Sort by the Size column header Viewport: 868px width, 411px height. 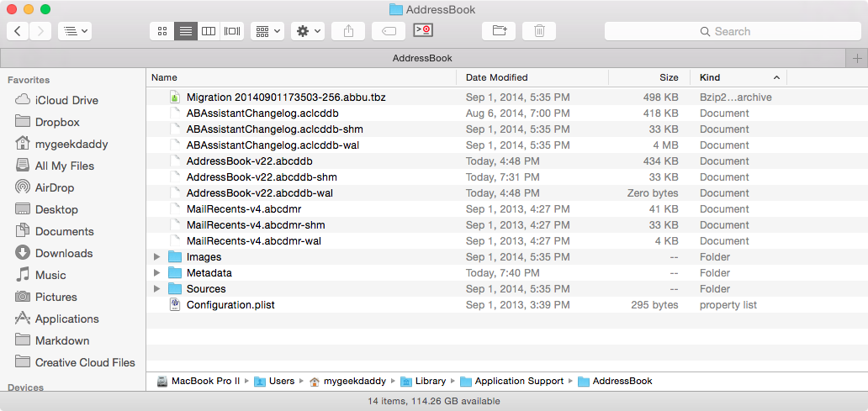[x=649, y=77]
